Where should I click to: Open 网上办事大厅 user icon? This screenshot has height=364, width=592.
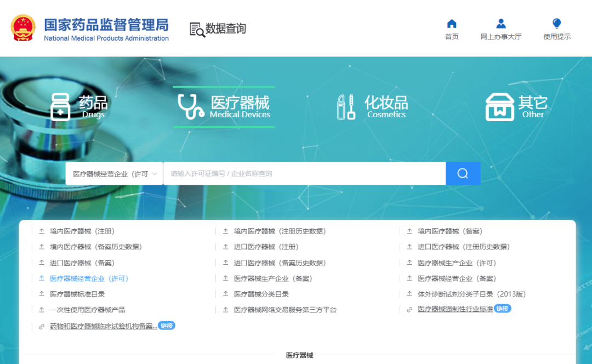tap(500, 24)
